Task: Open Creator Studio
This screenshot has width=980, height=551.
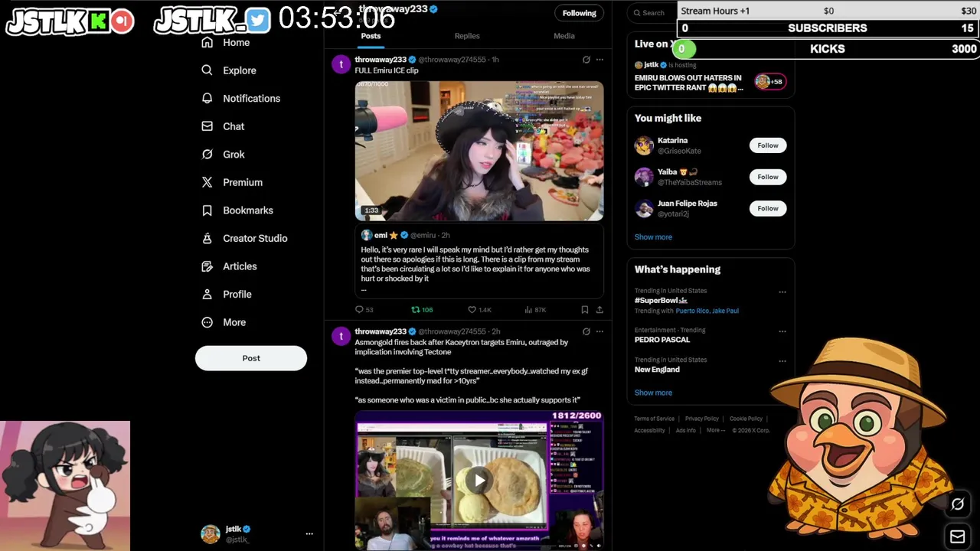Action: coord(244,238)
